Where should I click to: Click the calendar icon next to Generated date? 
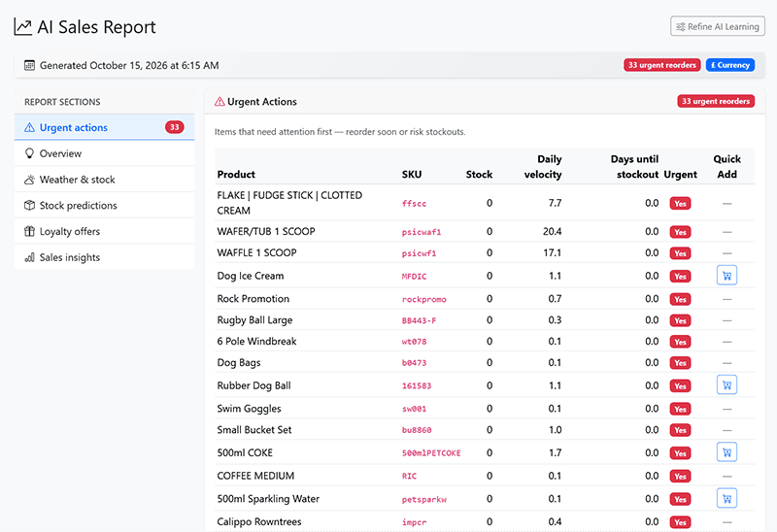(x=29, y=65)
